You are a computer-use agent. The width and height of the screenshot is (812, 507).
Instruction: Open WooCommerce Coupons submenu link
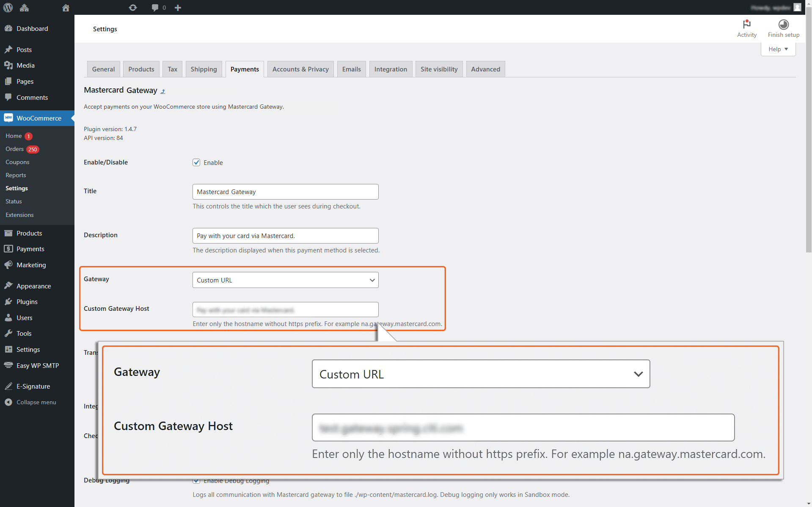tap(17, 162)
